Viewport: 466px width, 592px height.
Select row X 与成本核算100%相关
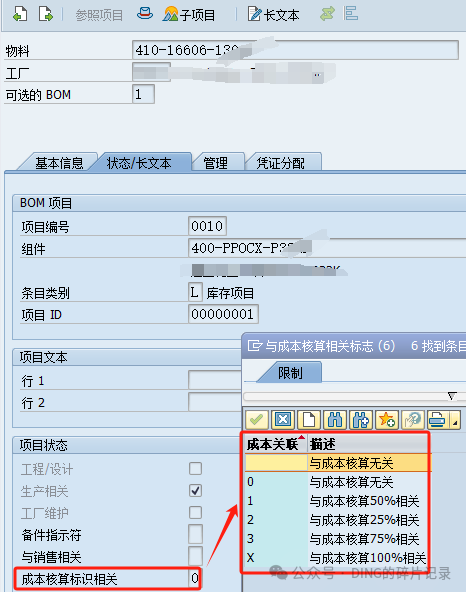click(337, 558)
